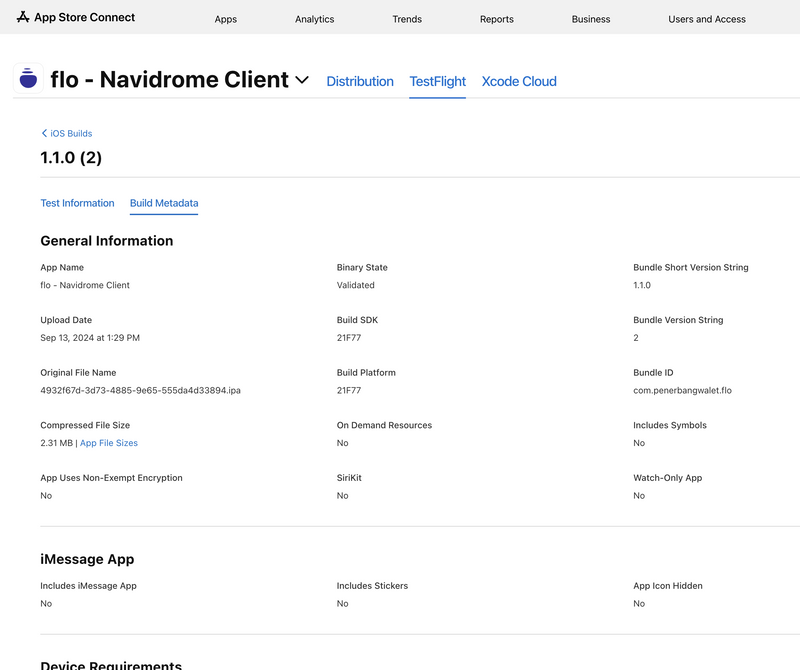
Task: Open the Analytics menu
Action: click(314, 19)
